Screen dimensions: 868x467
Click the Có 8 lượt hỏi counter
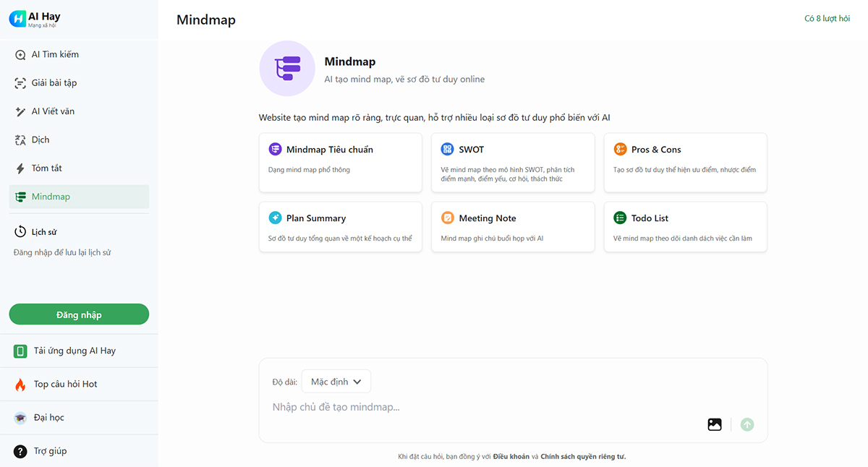point(827,19)
